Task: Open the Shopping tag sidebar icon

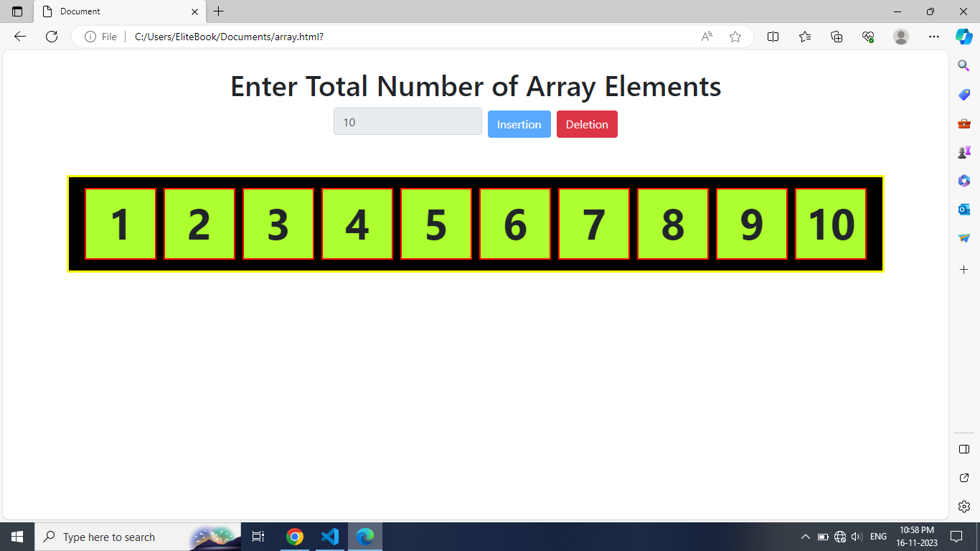Action: click(x=964, y=94)
